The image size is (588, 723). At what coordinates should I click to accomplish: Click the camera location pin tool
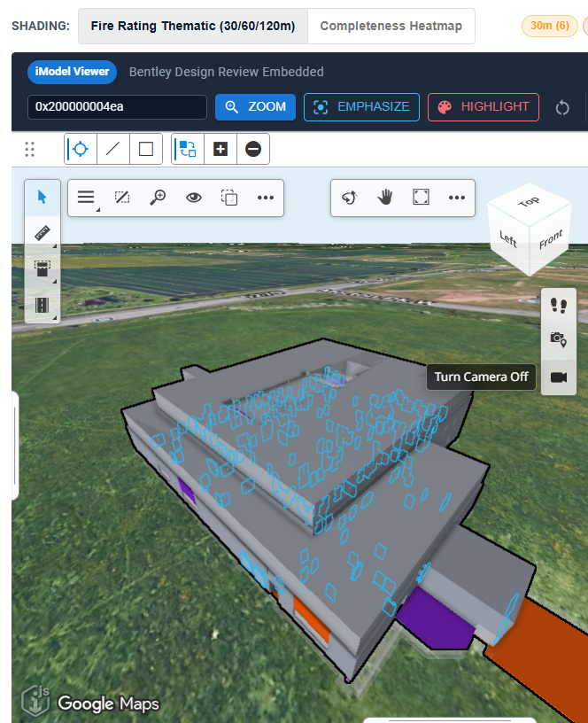(559, 340)
